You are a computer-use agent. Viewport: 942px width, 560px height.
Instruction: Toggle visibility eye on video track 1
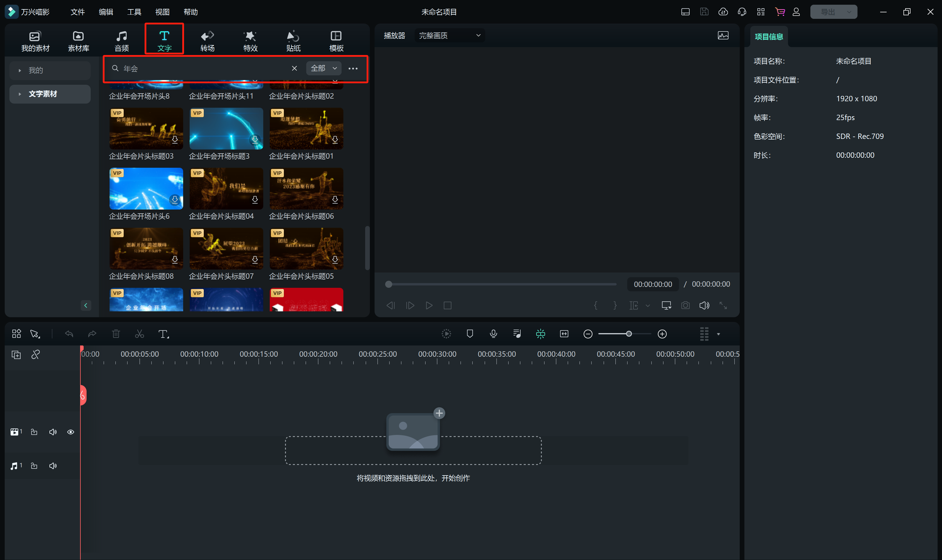(x=71, y=432)
